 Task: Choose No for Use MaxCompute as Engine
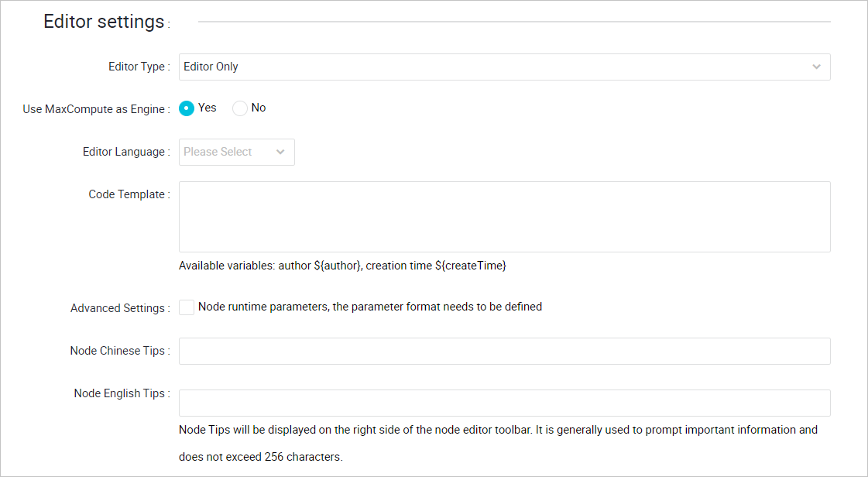click(239, 108)
